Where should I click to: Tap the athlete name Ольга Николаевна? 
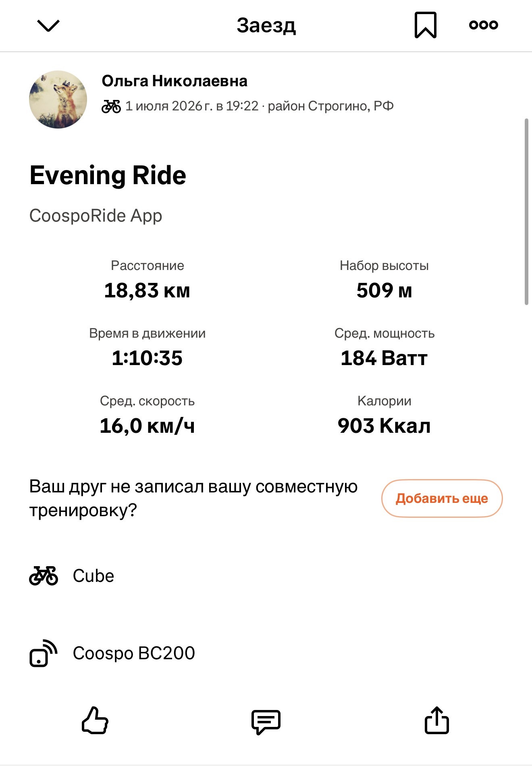tap(175, 81)
